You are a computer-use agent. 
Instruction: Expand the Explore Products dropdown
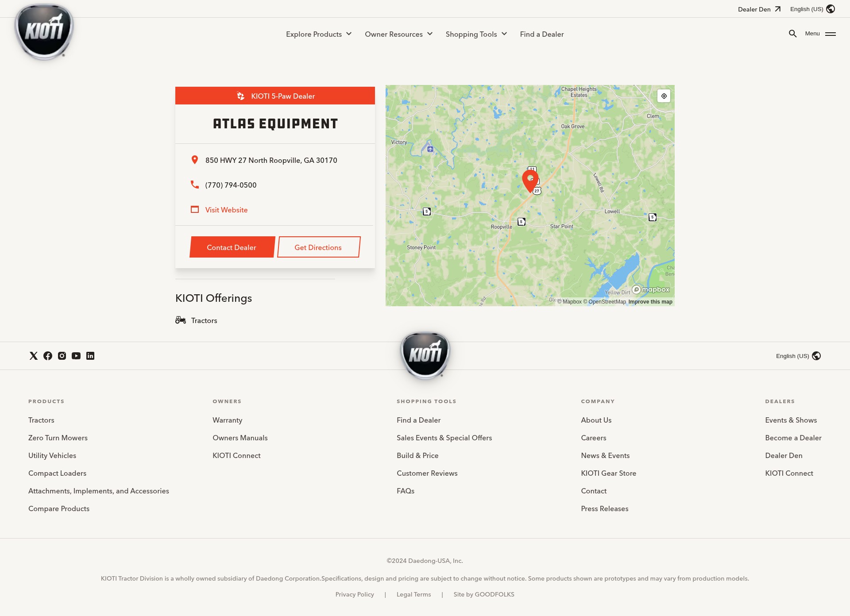[x=319, y=34]
